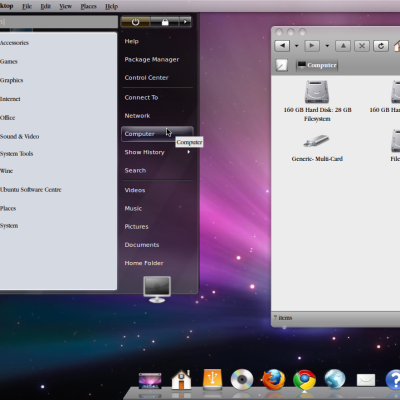This screenshot has height=400, width=400.
Task: Select Accessories category
Action: [x=14, y=43]
